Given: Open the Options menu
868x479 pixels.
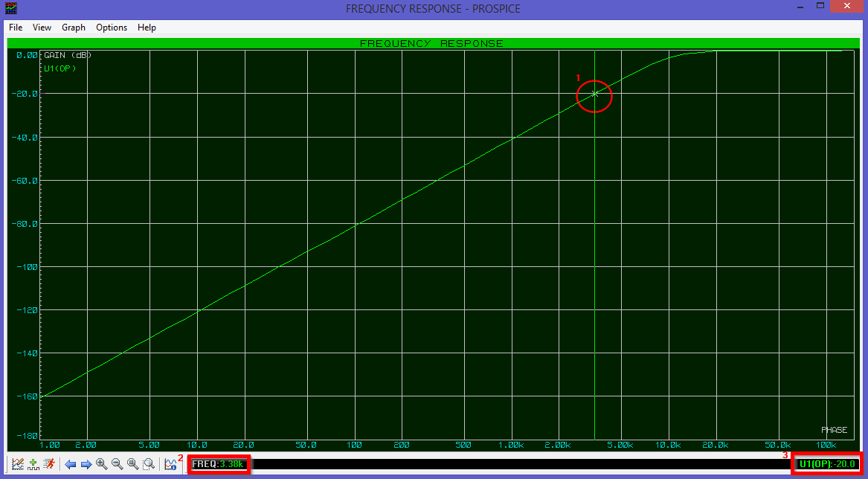Looking at the screenshot, I should 111,28.
